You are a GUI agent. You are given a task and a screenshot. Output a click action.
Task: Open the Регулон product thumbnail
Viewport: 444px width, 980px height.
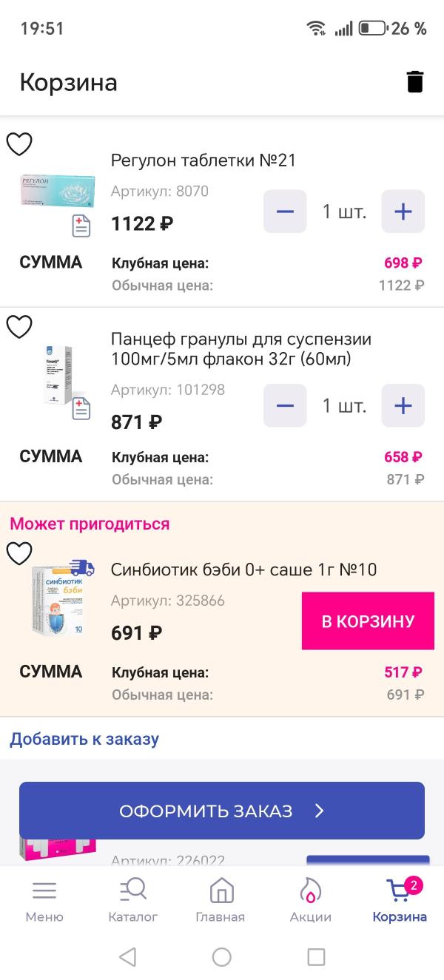click(57, 191)
